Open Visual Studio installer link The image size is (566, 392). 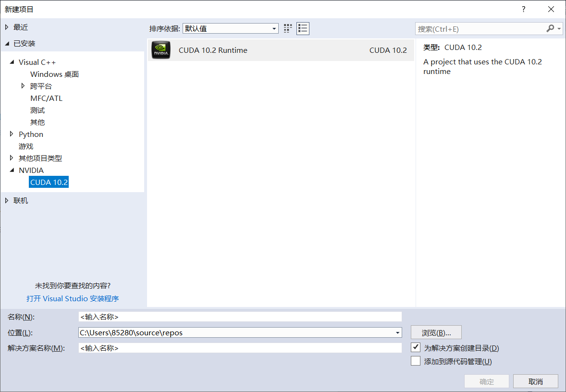[x=73, y=298]
